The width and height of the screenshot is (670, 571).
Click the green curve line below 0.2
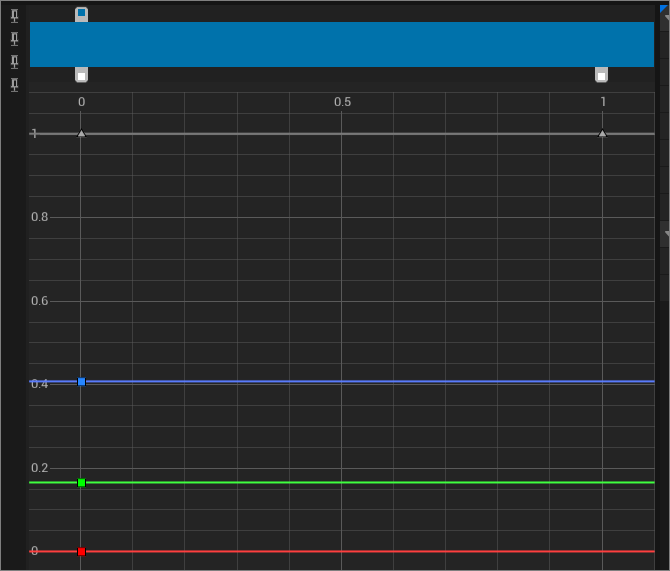click(342, 483)
